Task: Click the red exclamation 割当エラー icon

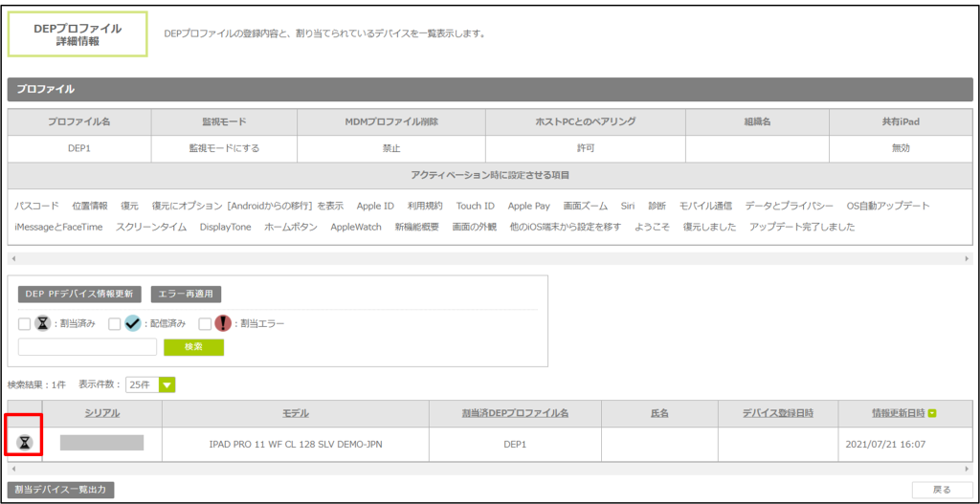Action: click(222, 324)
